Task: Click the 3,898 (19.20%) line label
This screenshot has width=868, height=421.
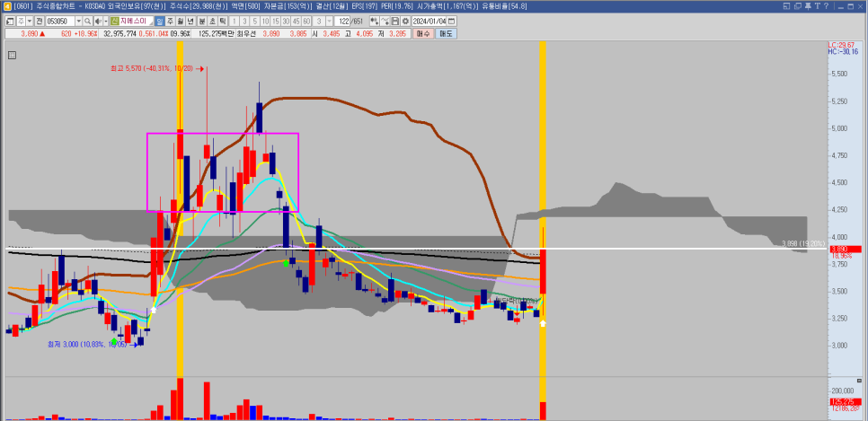Action: click(802, 243)
